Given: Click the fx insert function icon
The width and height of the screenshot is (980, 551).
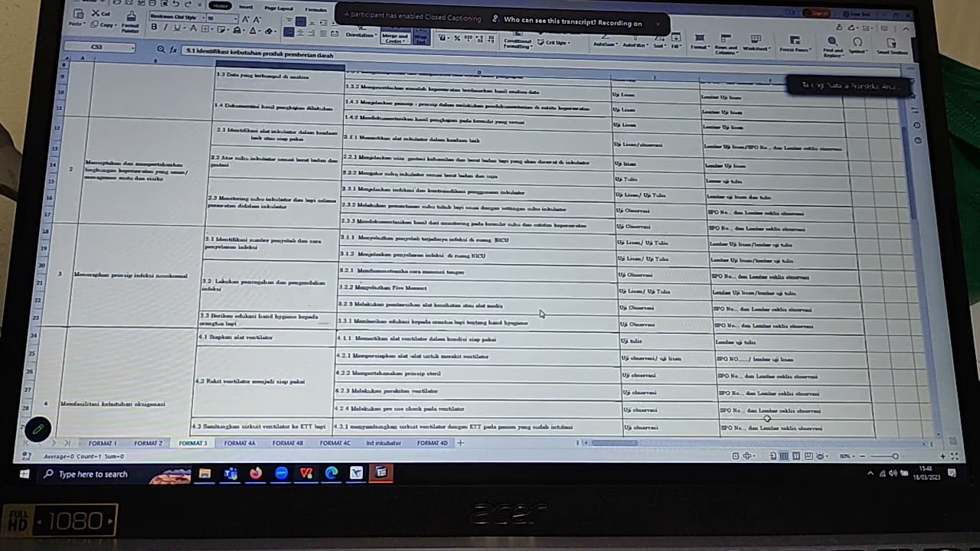Looking at the screenshot, I should point(174,50).
